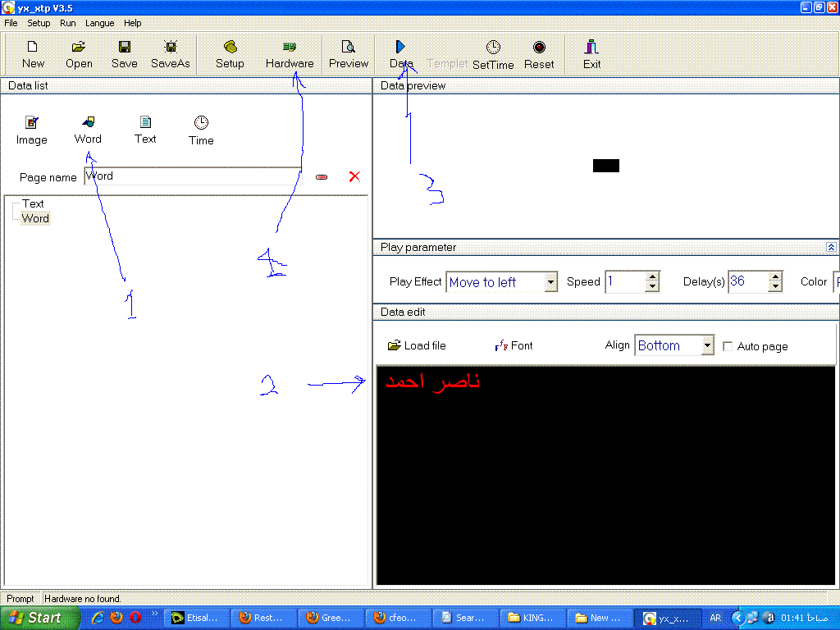Collapse the Play parameter panel
Viewport: 840px width, 630px height.
pos(831,247)
